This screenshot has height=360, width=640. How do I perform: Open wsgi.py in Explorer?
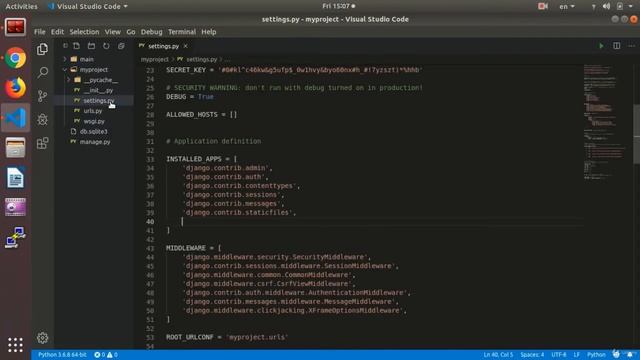click(x=94, y=121)
